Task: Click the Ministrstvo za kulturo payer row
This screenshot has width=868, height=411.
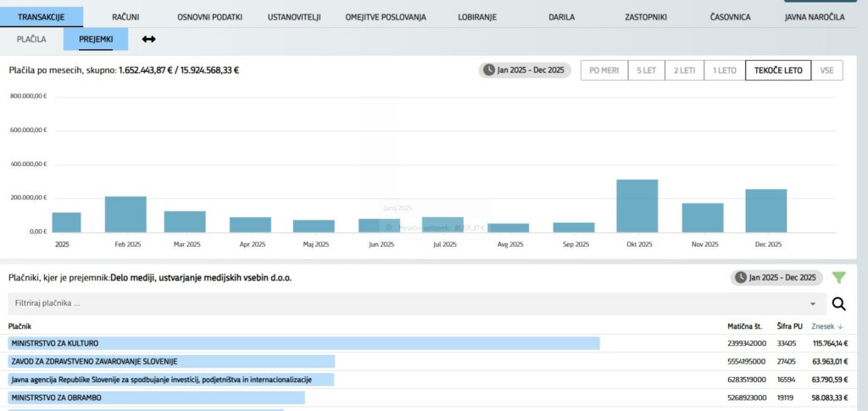Action: click(303, 343)
